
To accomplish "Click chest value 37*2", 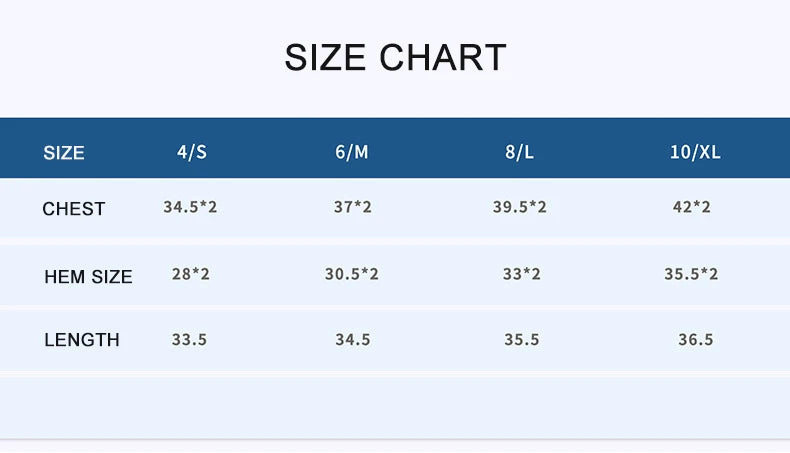I will pyautogui.click(x=353, y=207).
